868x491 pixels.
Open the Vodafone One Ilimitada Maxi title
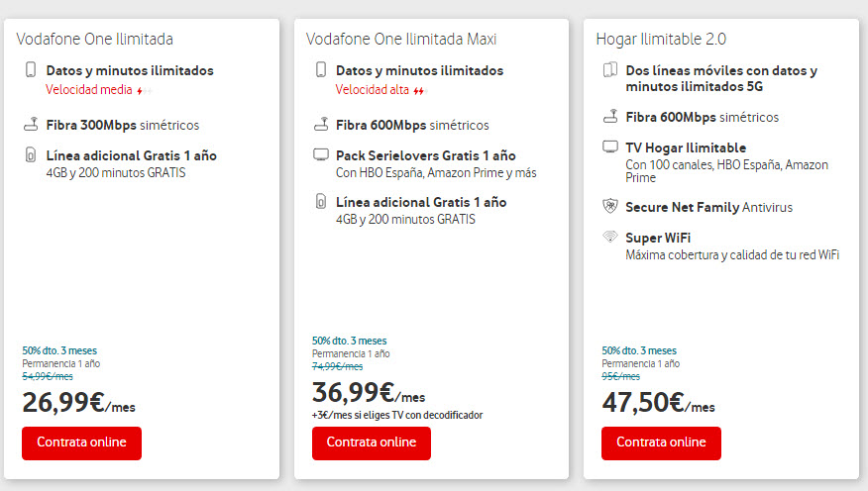click(x=401, y=40)
